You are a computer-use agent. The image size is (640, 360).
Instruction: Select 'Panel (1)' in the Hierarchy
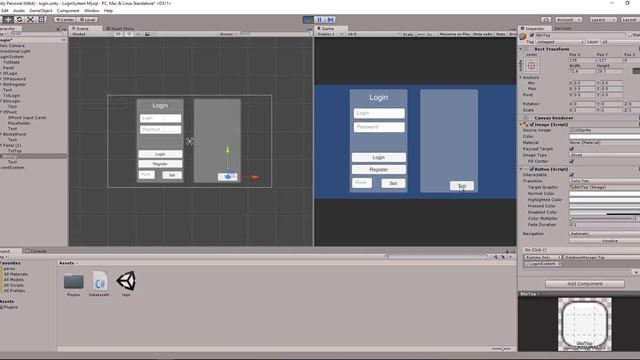[12, 145]
